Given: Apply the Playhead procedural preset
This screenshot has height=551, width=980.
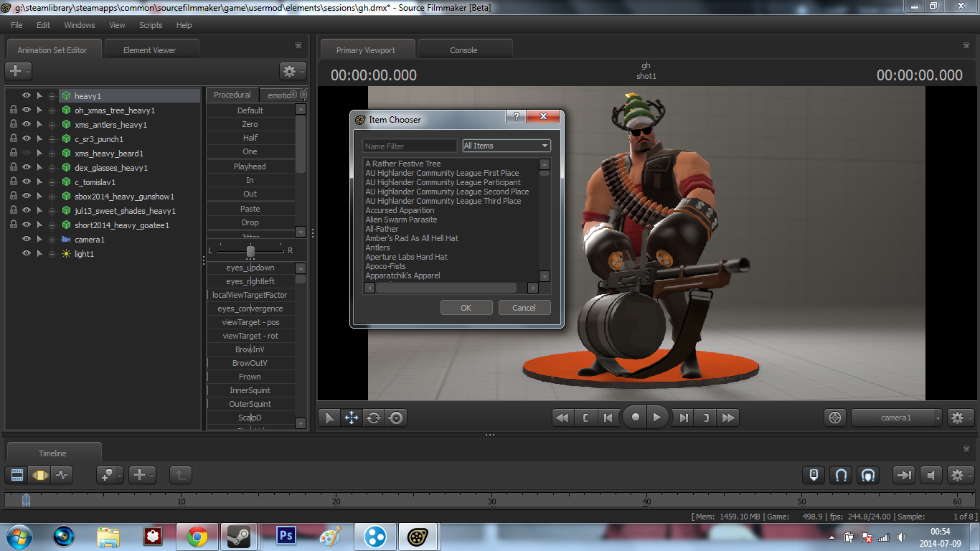Looking at the screenshot, I should coord(250,166).
